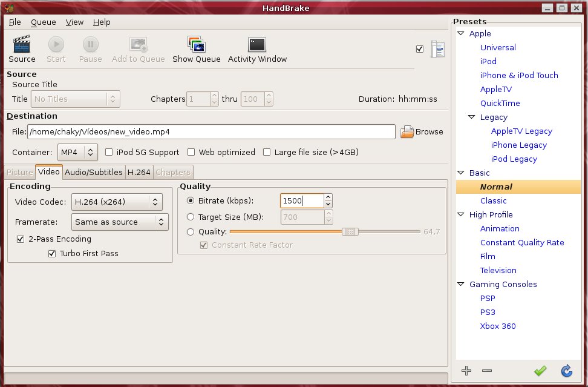Select the Constant Quality Rate preset
Image resolution: width=588 pixels, height=387 pixels.
[522, 242]
